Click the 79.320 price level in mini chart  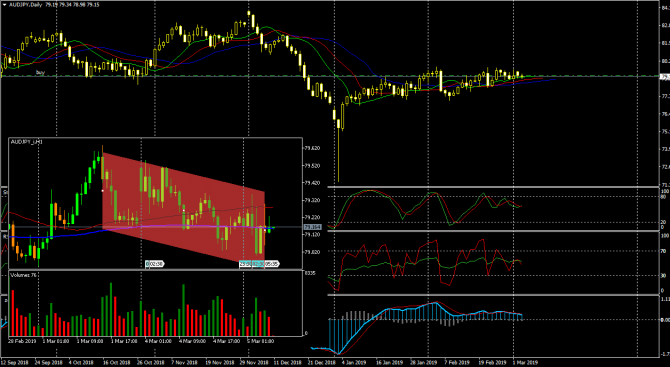click(x=311, y=200)
